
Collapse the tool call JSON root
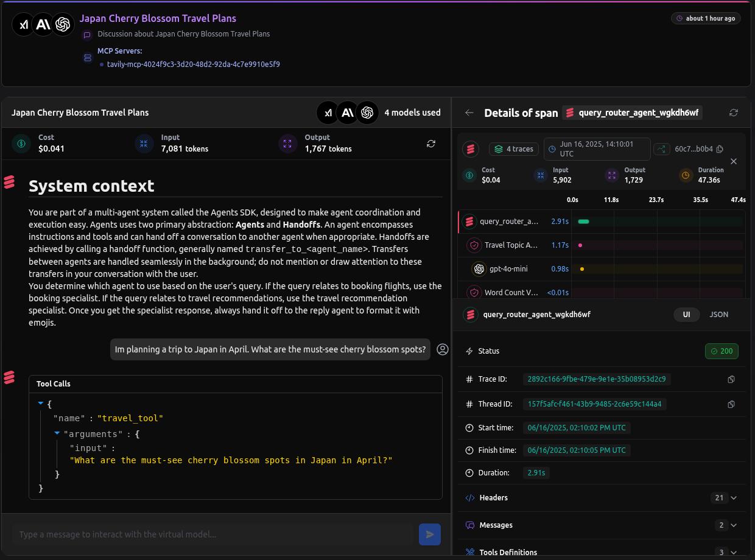click(x=41, y=404)
